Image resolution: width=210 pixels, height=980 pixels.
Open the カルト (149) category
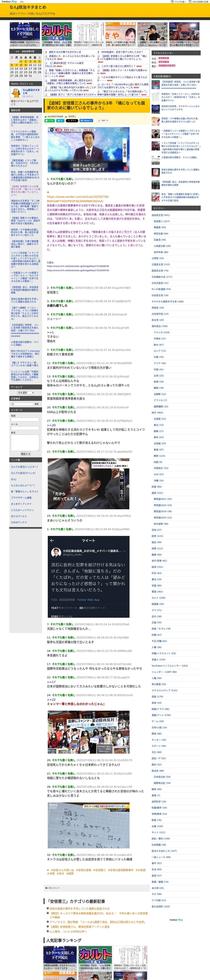158,598
